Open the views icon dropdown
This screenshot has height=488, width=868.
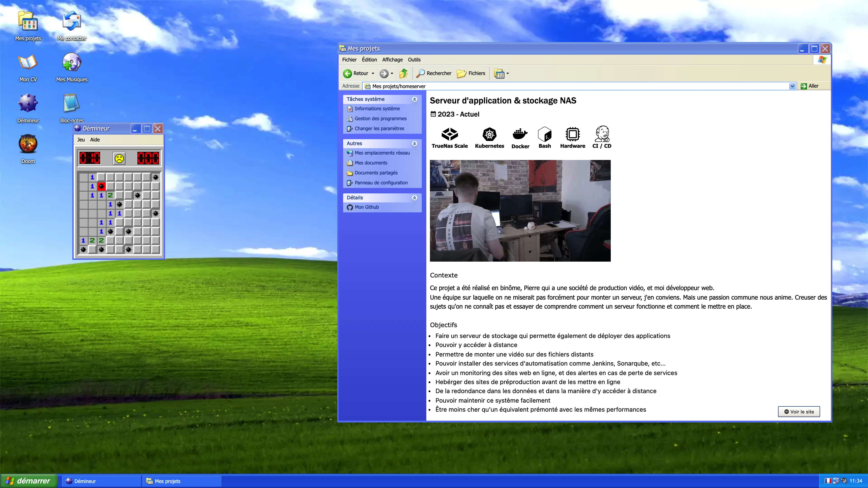point(507,73)
